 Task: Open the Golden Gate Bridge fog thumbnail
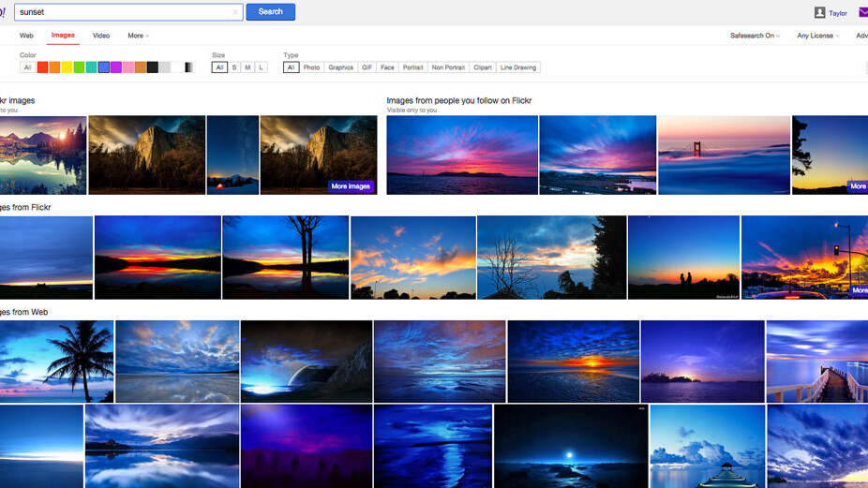724,155
